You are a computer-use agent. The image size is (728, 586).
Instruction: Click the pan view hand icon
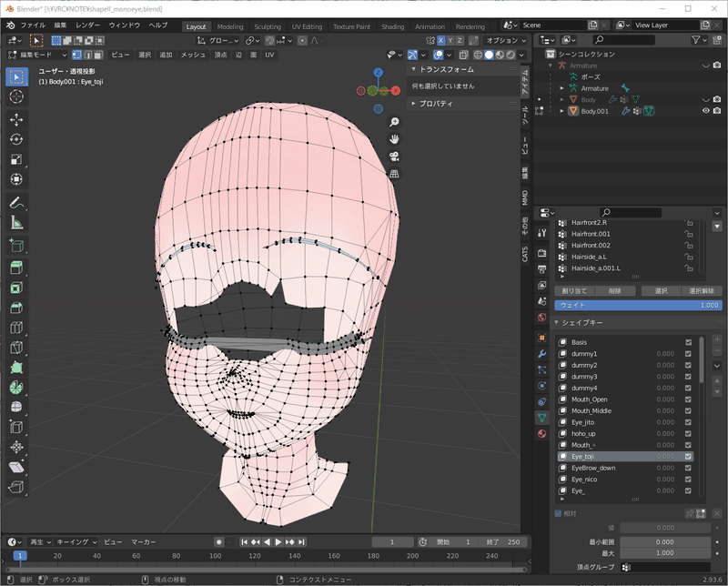394,139
